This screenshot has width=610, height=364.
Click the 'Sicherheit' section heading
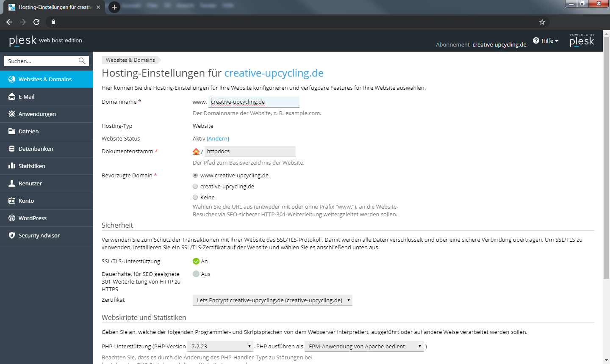pos(117,225)
